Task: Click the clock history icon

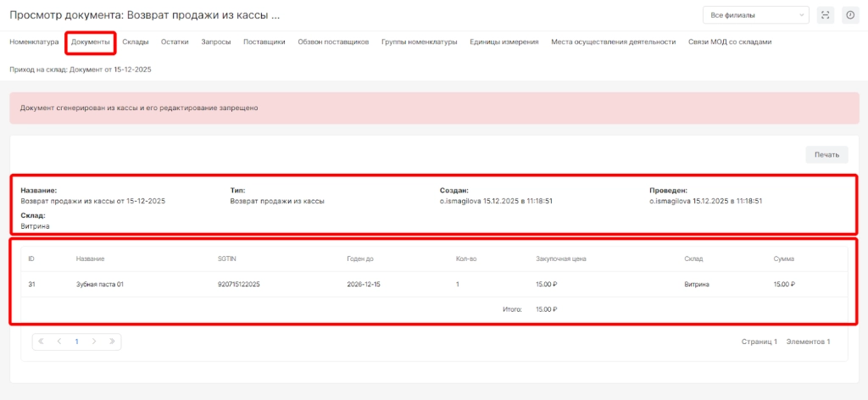Action: coord(850,15)
